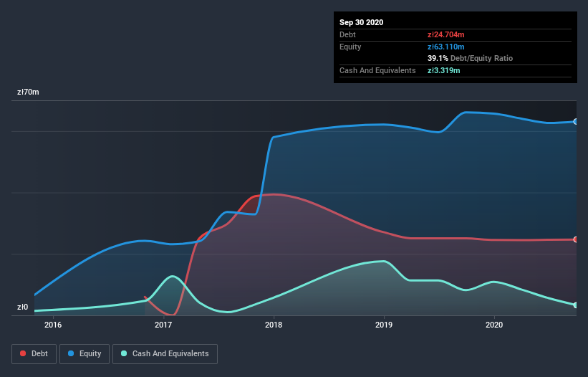This screenshot has height=377, width=588.
Task: Toggle Cash And Equivalents legend button
Action: click(x=165, y=354)
